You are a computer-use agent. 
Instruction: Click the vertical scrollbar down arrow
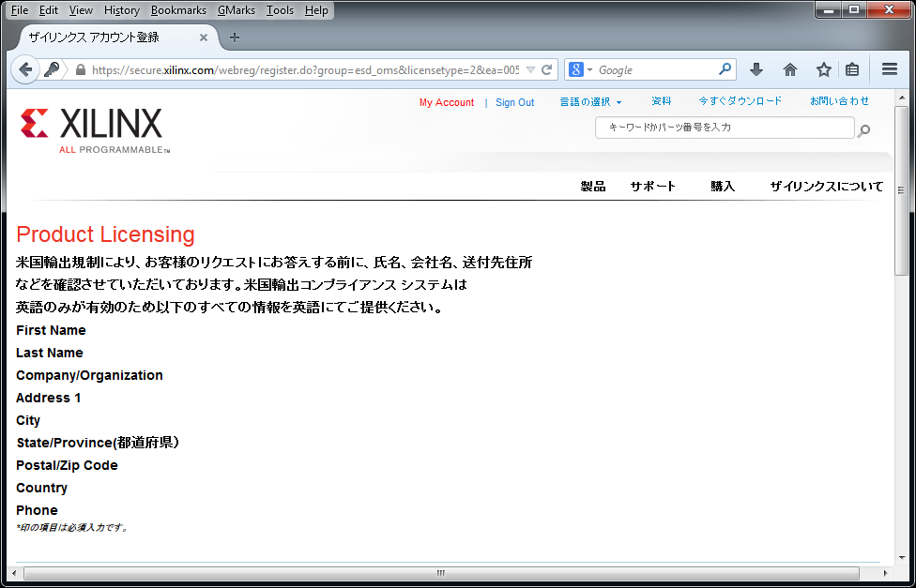901,557
